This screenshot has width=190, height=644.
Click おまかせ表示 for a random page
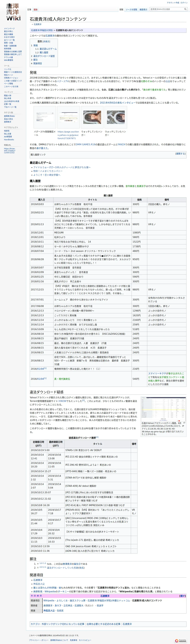tap(9, 37)
